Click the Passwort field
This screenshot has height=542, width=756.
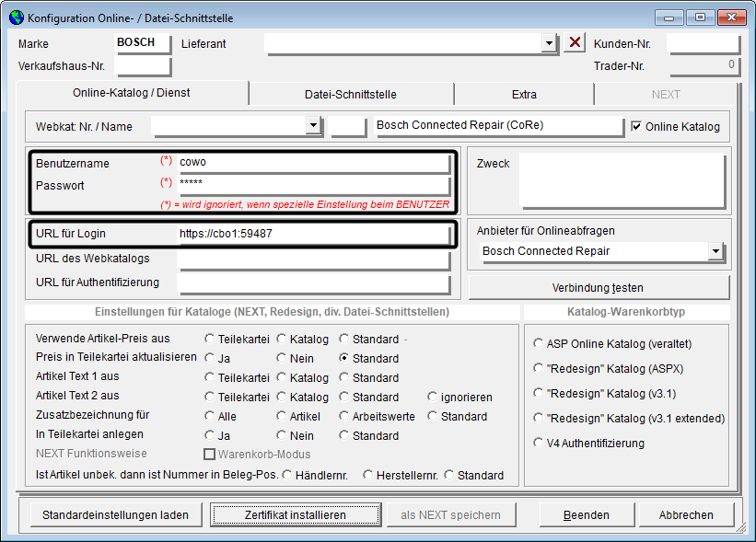pyautogui.click(x=313, y=185)
